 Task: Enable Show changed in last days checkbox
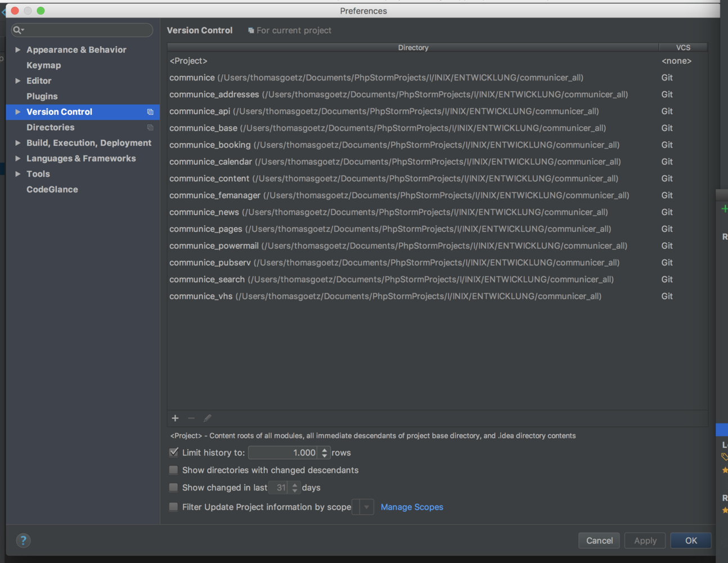[x=174, y=488]
